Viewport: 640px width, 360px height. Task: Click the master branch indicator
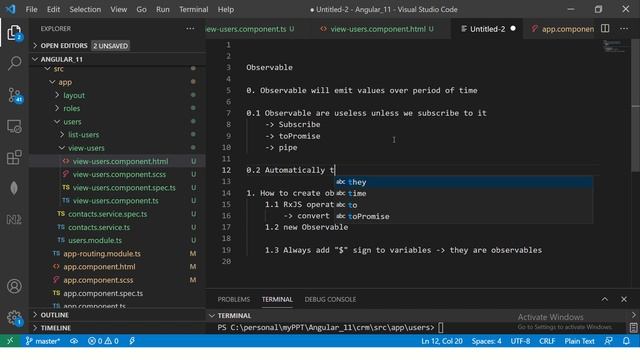point(43,341)
